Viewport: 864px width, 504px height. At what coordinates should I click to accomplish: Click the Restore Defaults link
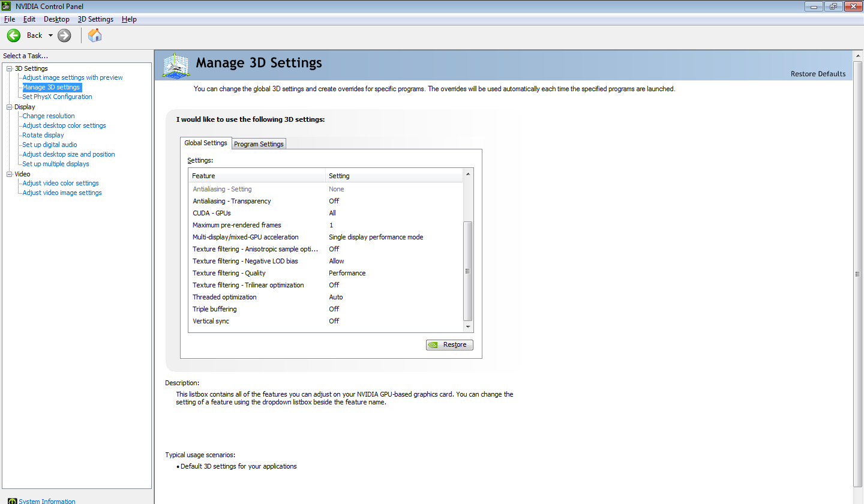coord(818,74)
